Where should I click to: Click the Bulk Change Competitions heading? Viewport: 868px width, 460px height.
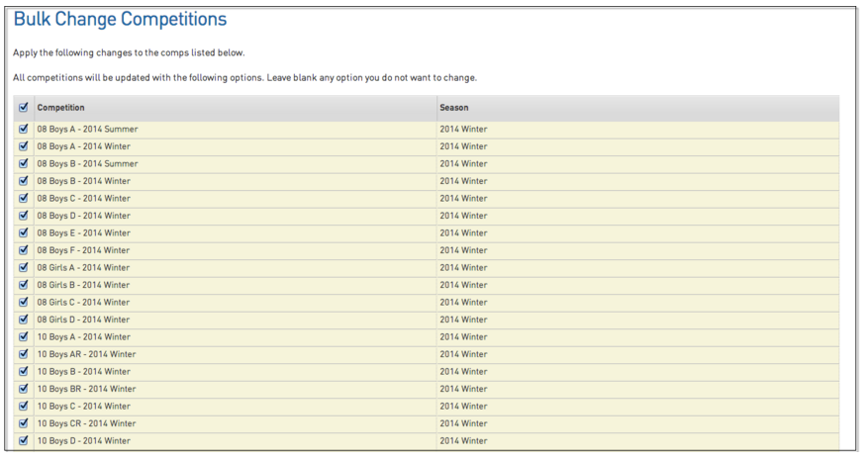(120, 19)
